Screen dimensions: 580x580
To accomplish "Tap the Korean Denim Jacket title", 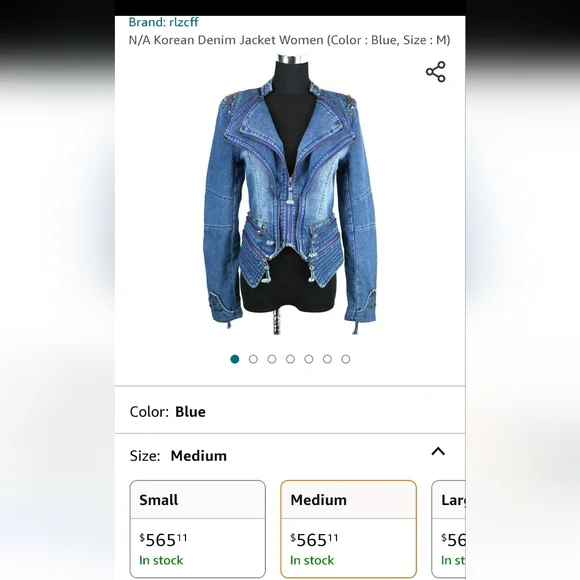I will pyautogui.click(x=289, y=40).
